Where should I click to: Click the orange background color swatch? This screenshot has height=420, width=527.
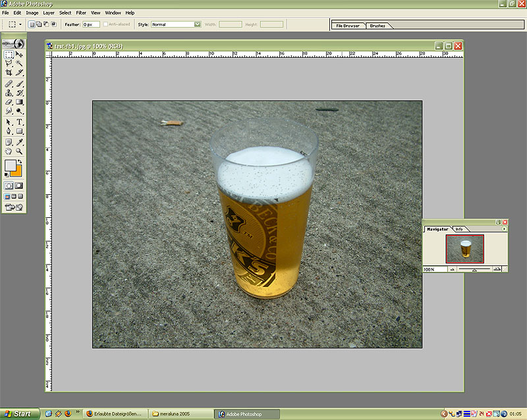click(x=17, y=171)
